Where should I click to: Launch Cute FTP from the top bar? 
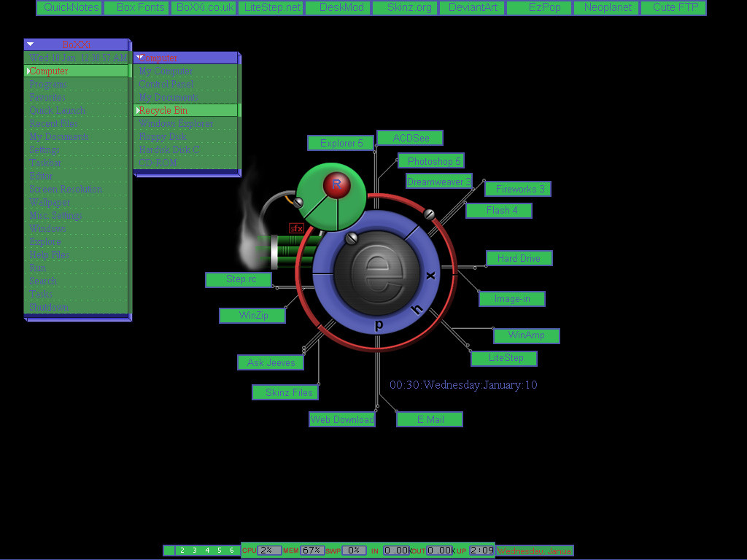pos(674,7)
